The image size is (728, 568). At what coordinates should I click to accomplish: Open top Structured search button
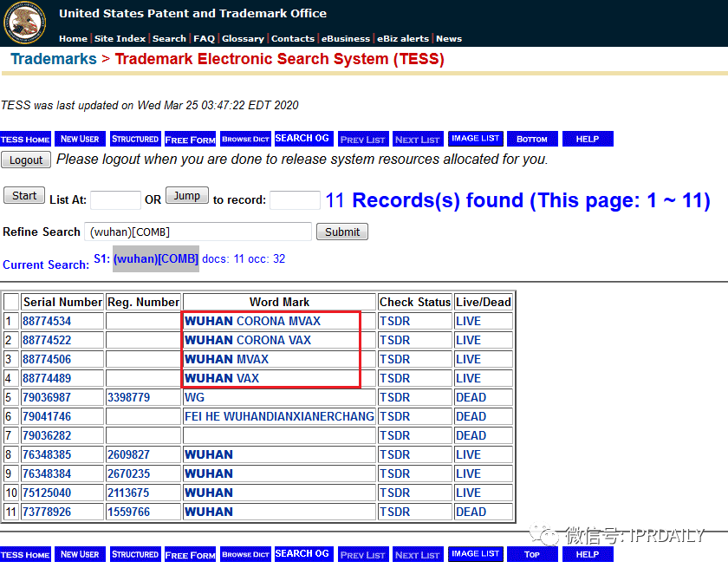135,139
